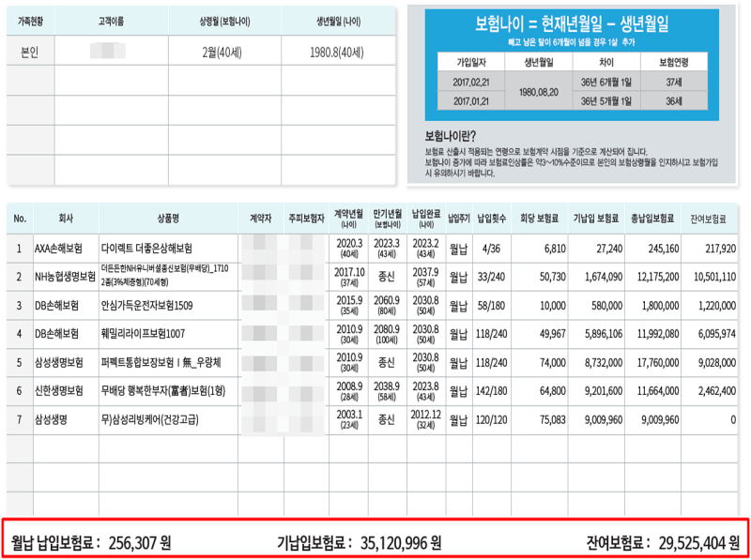The image size is (751, 560).
Task: Click the 다이렉트 더좋은상해보험 product name
Action: [x=146, y=249]
